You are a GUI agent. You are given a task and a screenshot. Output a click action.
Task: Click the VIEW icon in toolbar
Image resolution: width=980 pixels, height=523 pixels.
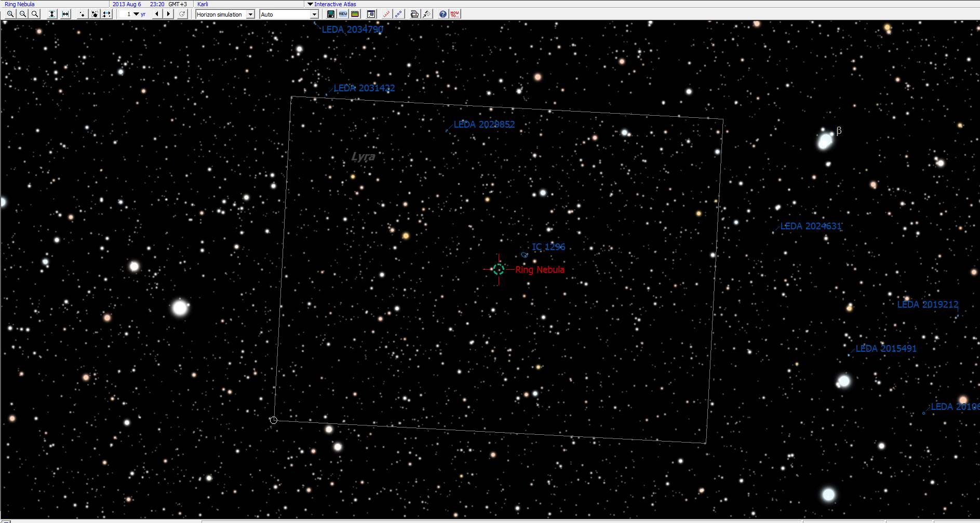point(343,14)
